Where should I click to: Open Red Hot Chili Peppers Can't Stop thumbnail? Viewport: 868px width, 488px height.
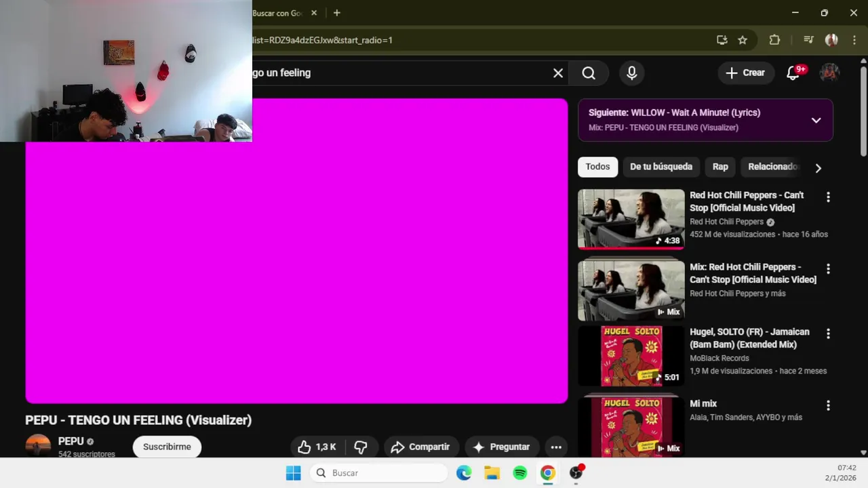coord(631,219)
